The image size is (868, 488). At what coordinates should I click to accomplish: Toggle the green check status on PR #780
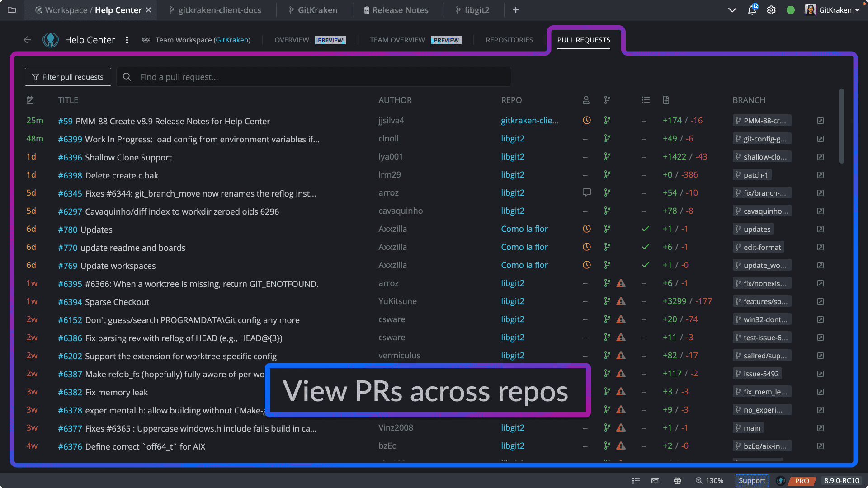(x=645, y=229)
